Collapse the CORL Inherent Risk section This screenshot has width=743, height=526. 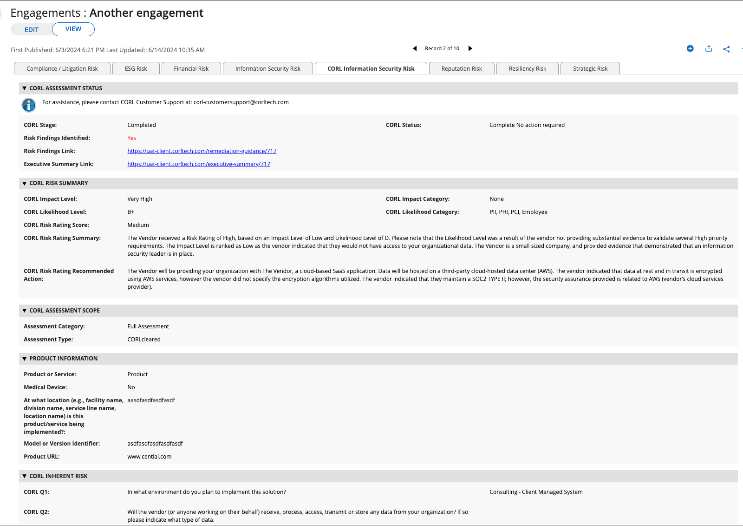[x=24, y=476]
